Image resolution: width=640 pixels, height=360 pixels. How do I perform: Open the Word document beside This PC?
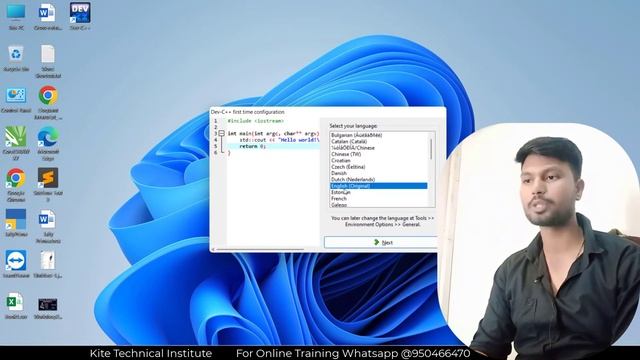[48, 16]
